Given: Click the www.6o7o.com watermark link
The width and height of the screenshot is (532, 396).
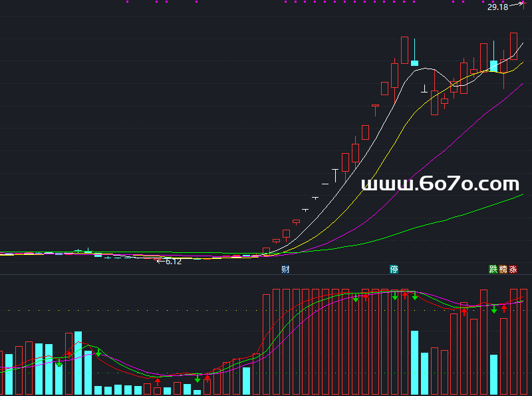Looking at the screenshot, I should click(x=440, y=184).
